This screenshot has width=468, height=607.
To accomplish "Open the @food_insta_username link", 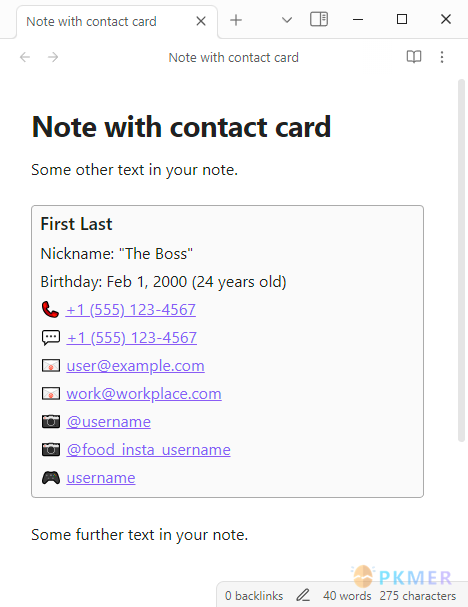I will pyautogui.click(x=148, y=450).
